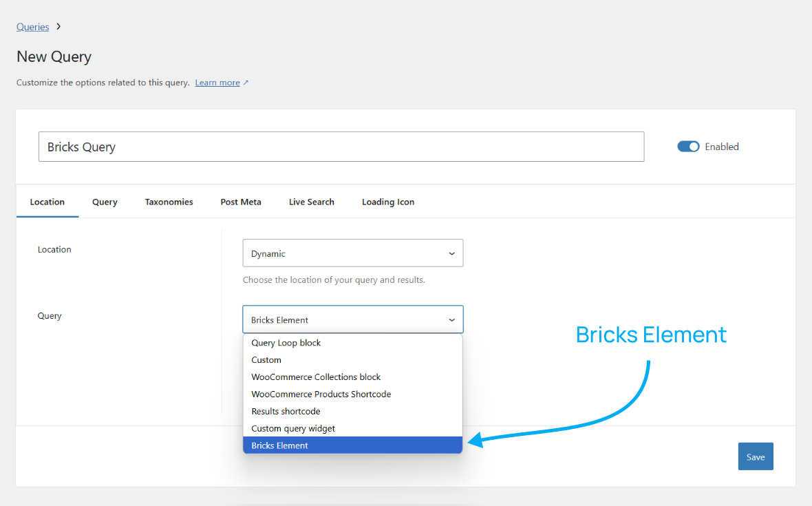Click the New Query heading
The height and width of the screenshot is (506, 812).
pyautogui.click(x=54, y=56)
